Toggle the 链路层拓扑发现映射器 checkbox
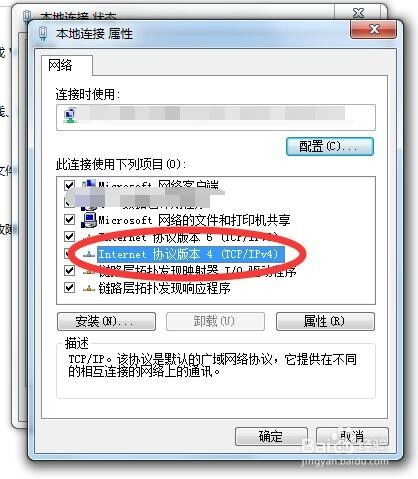 click(x=69, y=270)
